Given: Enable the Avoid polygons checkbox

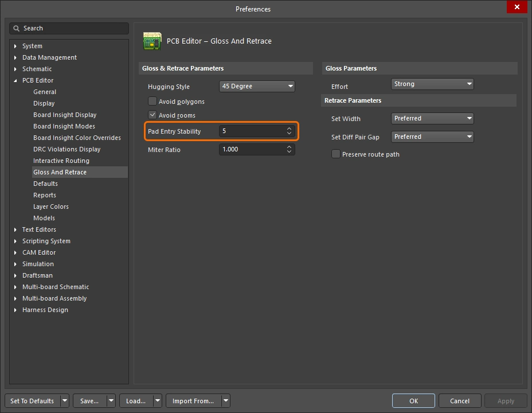Looking at the screenshot, I should click(152, 101).
